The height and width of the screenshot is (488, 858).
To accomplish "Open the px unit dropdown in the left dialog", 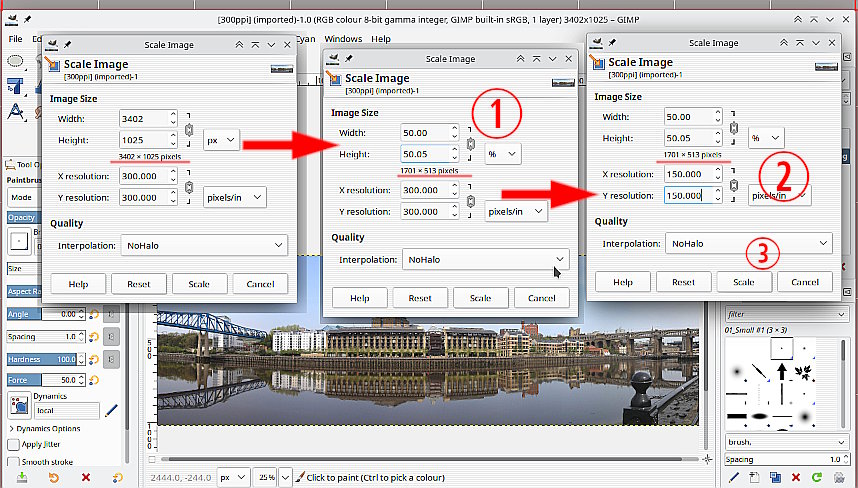I will 221,141.
